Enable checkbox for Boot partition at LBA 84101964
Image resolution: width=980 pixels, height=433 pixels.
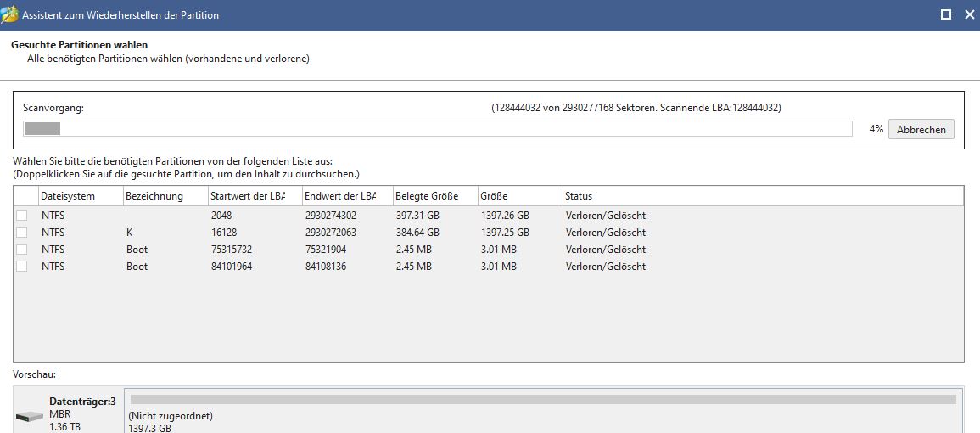pos(22,267)
